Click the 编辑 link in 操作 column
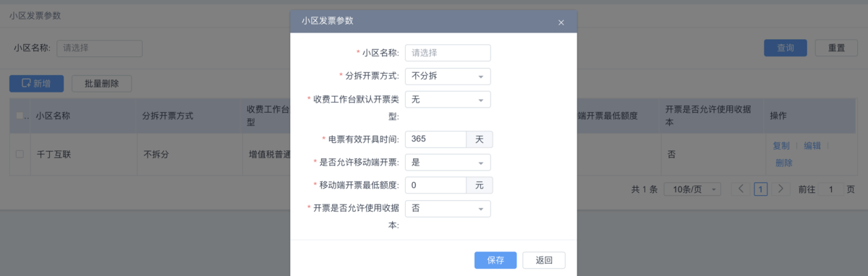 pyautogui.click(x=812, y=145)
